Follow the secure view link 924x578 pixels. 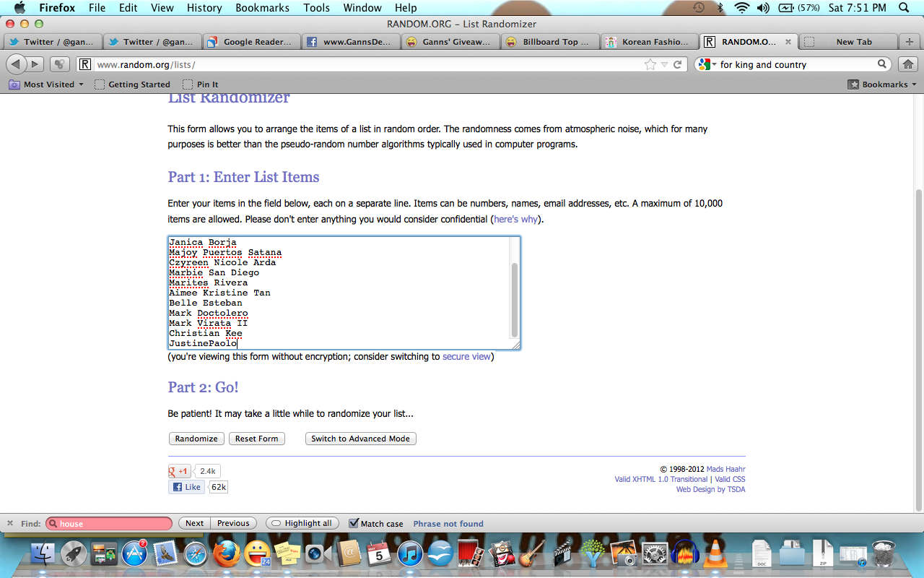tap(466, 356)
